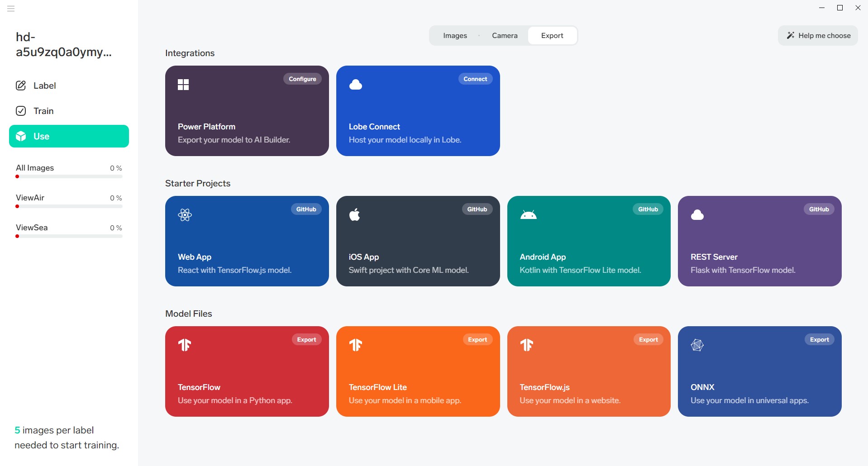
Task: Click the Android robot icon
Action: 528,215
